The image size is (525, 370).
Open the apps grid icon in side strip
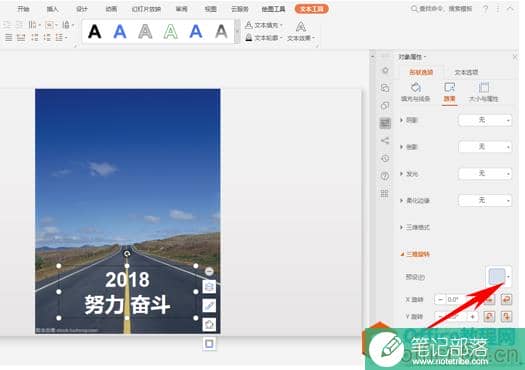[385, 194]
